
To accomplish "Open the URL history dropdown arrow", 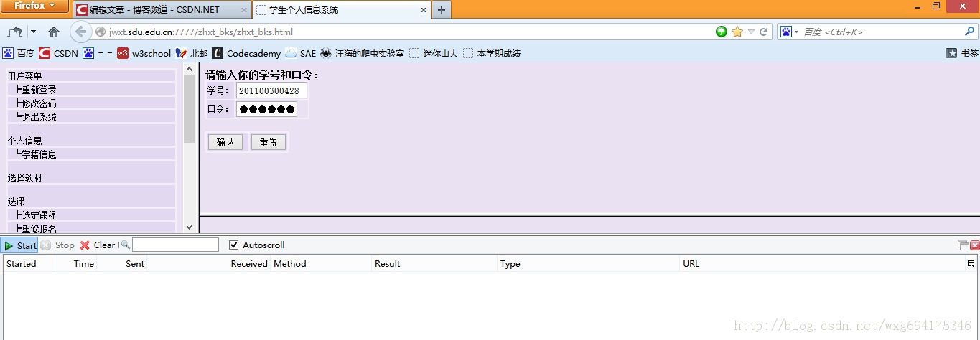I will 751,32.
